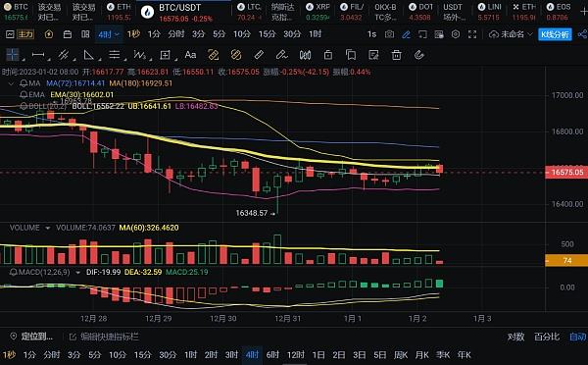The width and height of the screenshot is (588, 365).
Task: Select the crosshair cursor tool
Action: coord(13,55)
